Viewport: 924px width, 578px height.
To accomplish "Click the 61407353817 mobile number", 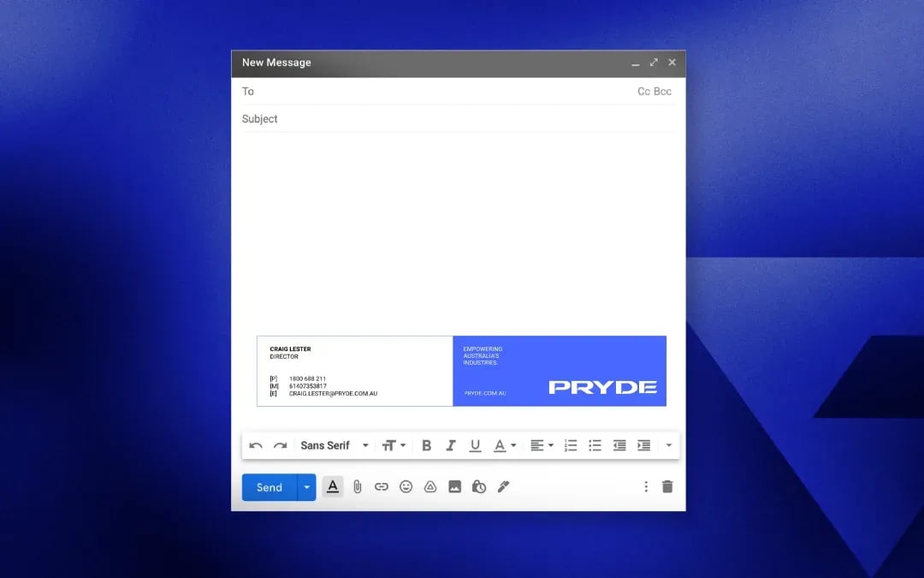I will [x=308, y=386].
